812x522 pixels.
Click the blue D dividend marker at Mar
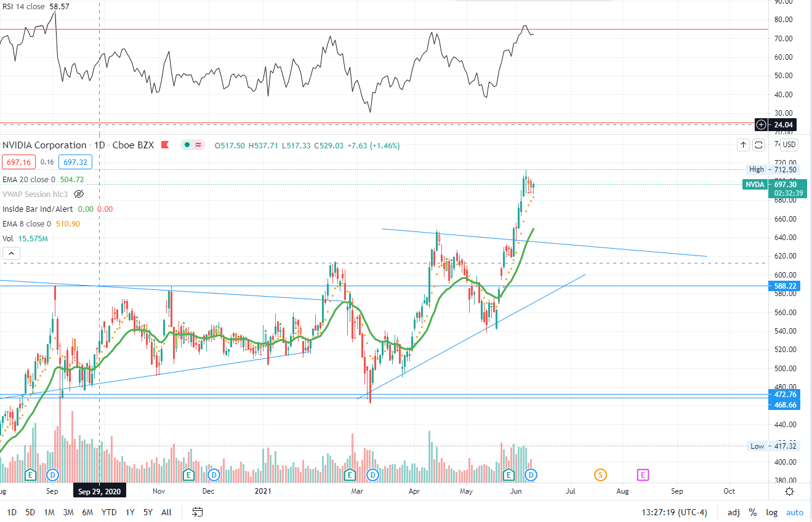point(373,475)
